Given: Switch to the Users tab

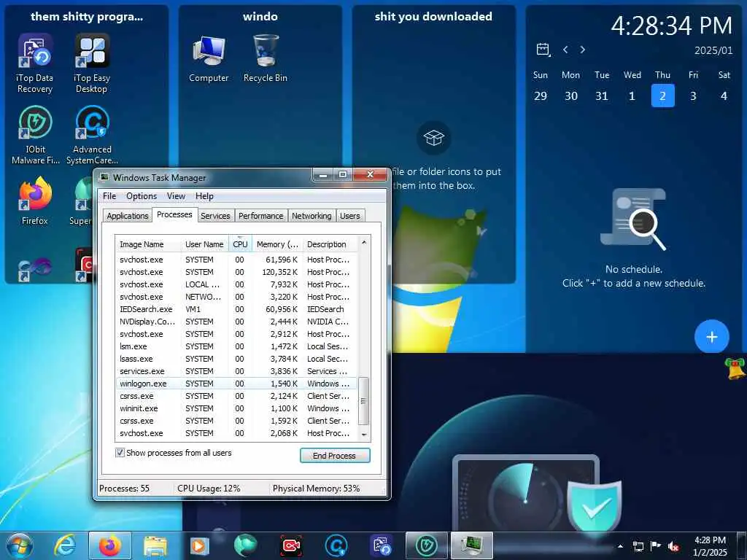Looking at the screenshot, I should coord(349,216).
